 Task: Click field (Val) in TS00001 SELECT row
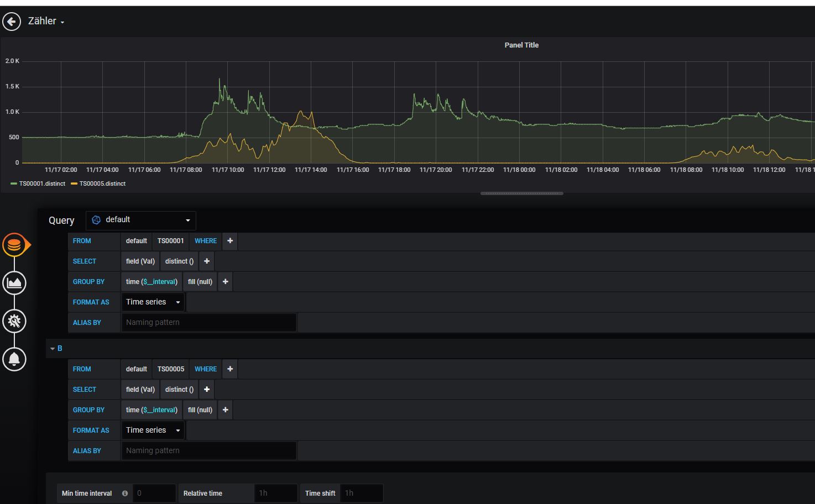[x=140, y=261]
